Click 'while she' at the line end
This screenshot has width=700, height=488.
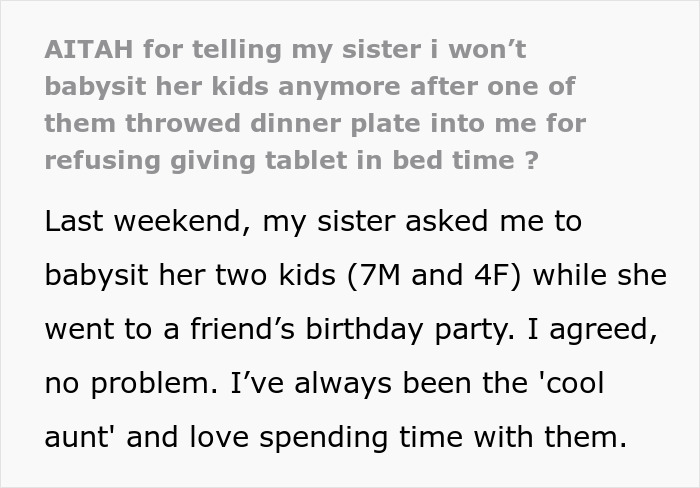(x=600, y=275)
